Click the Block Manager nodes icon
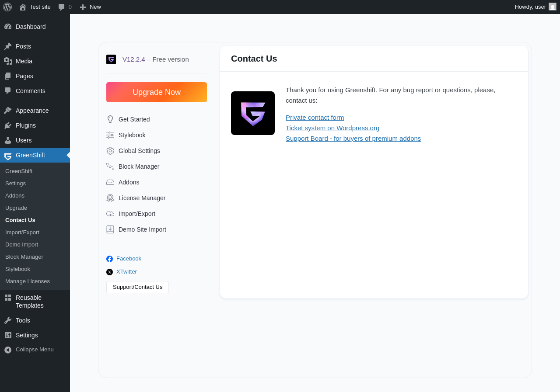This screenshot has height=392, width=560. point(110,167)
